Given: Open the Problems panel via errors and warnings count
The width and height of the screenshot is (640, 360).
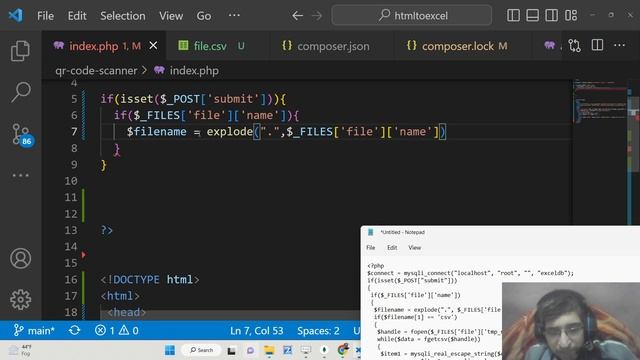Looking at the screenshot, I should [116, 330].
